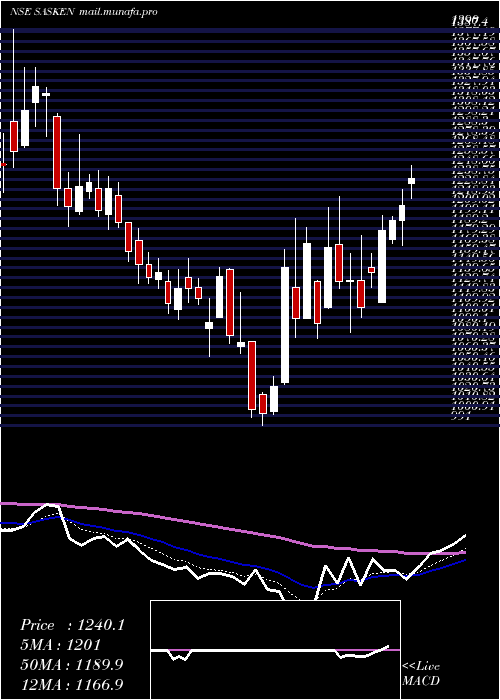This screenshot has width=500, height=700.
Task: Click the Price : 1240.1 value
Action: pos(72,625)
